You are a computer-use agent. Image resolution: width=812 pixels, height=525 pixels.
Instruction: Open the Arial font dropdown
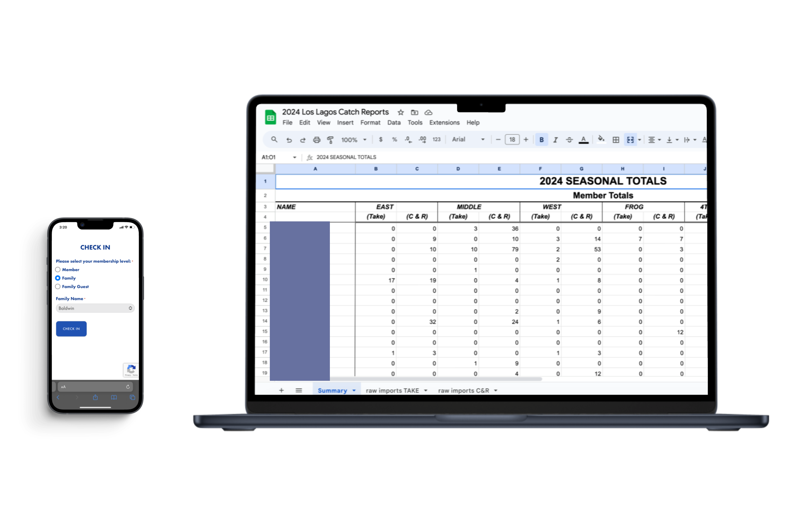point(468,139)
